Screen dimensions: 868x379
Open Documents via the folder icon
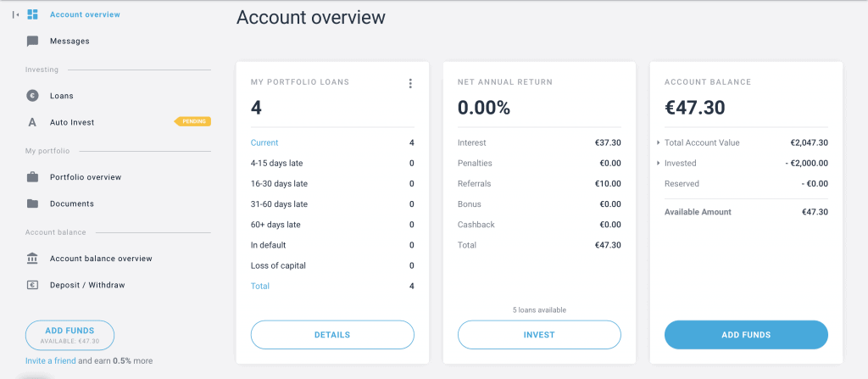point(33,203)
